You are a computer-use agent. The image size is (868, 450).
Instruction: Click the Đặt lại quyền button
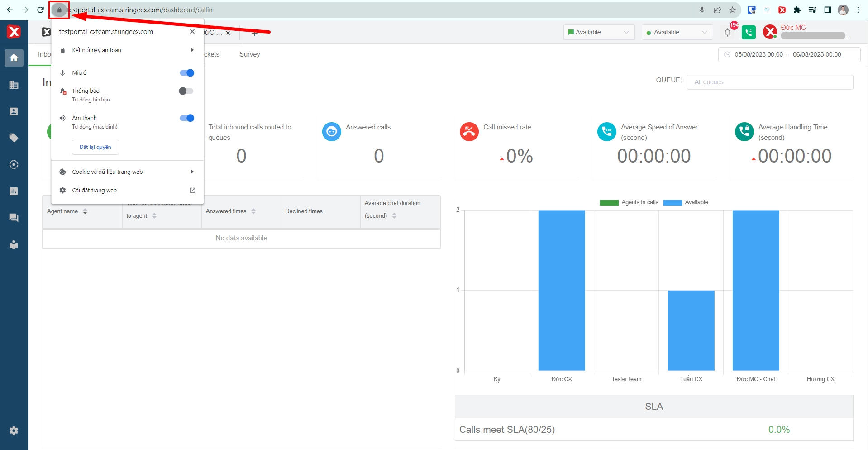95,147
